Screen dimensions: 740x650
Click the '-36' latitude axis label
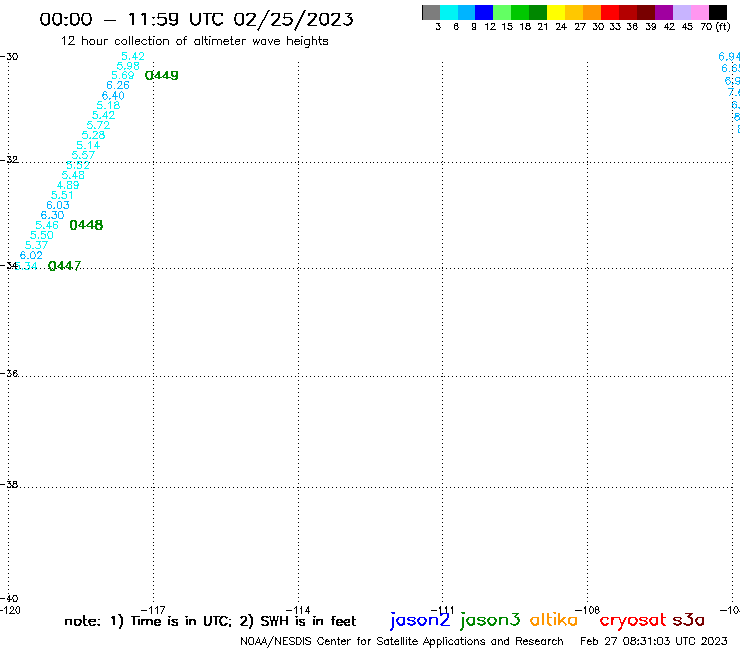coord(9,373)
